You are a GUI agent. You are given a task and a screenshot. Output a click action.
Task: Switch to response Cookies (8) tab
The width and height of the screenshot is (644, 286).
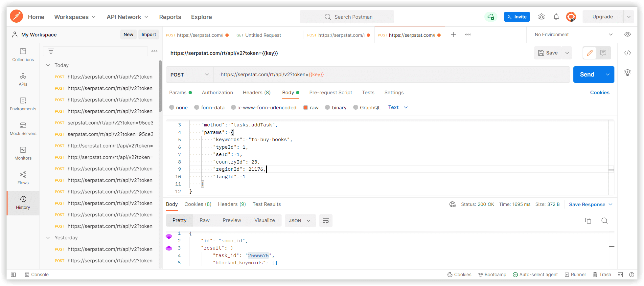(198, 204)
